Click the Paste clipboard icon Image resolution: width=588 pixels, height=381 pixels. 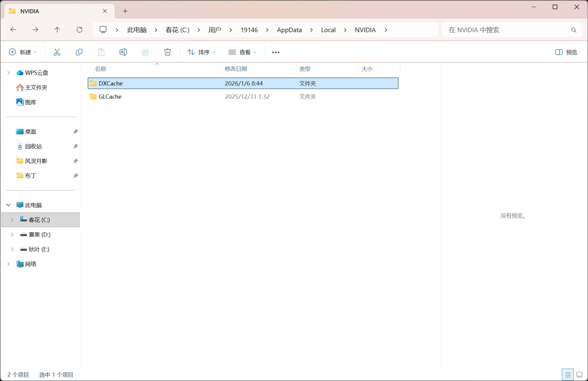point(101,52)
